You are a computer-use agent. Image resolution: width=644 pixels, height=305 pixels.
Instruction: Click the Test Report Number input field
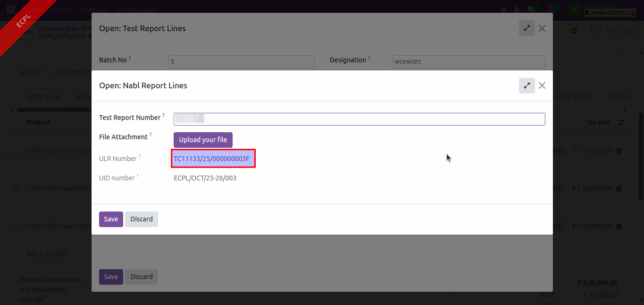point(359,119)
